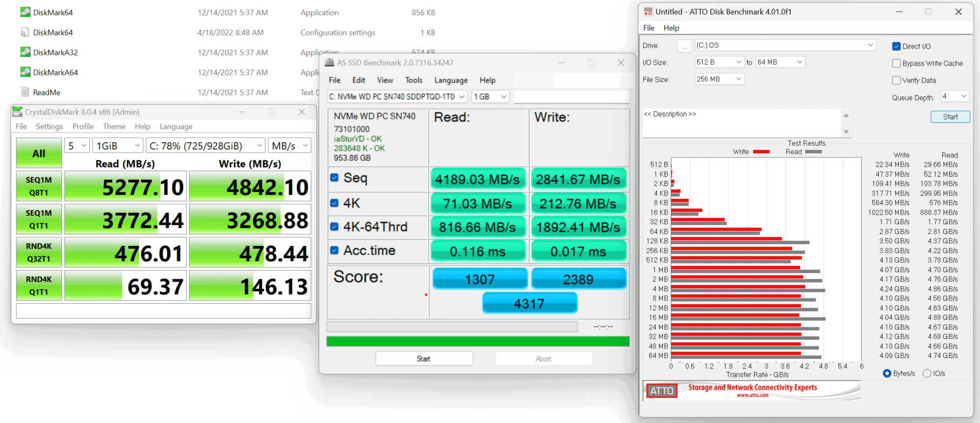980x423 pixels.
Task: Click the CrystalDiskMark title bar app icon
Action: (17, 112)
